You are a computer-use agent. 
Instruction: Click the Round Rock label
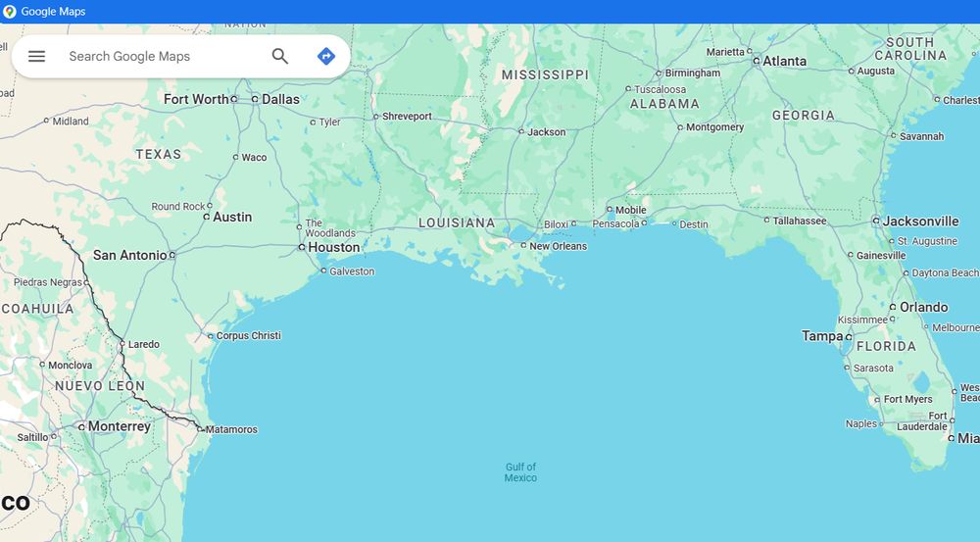point(178,206)
